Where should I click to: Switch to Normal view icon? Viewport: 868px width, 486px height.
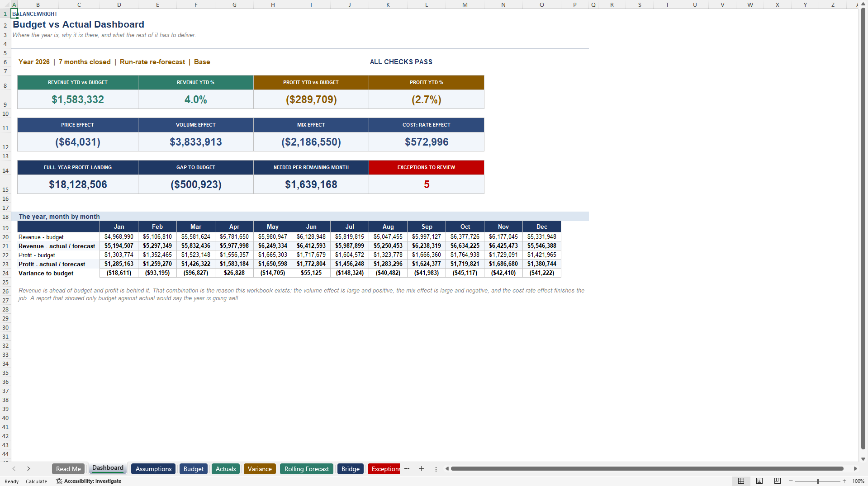coord(741,481)
